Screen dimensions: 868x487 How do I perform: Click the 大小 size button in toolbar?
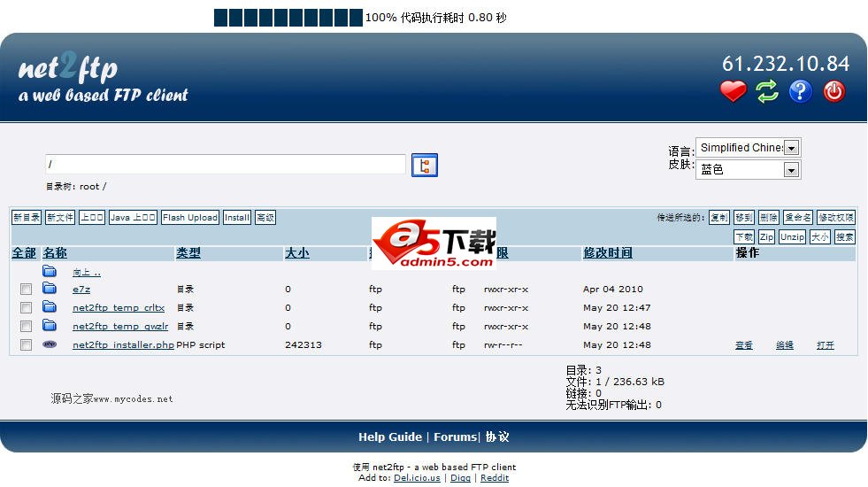(x=820, y=237)
